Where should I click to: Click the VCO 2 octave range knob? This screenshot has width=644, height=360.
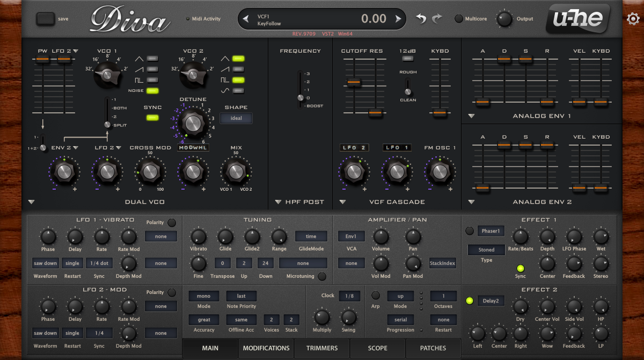(193, 75)
